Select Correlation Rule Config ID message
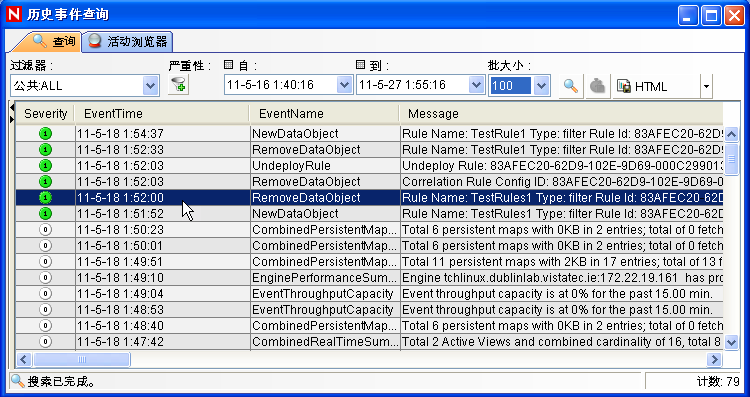Image resolution: width=750 pixels, height=397 pixels. [x=562, y=182]
